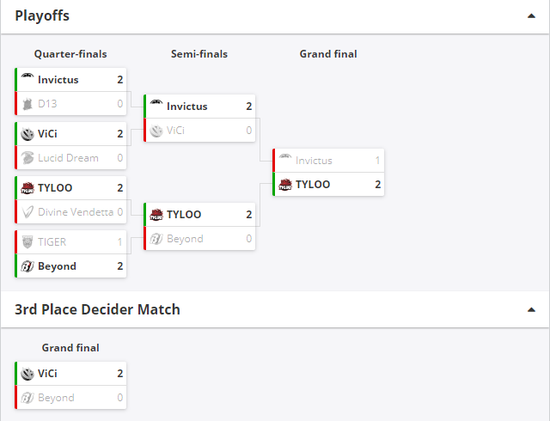Click the TIGER team logo
The image size is (550, 421).
27,242
